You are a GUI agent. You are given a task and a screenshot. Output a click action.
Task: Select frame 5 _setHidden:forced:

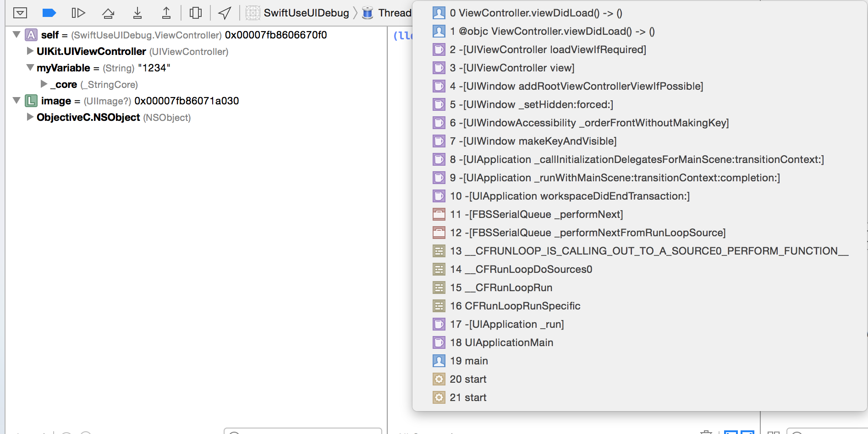coord(640,104)
